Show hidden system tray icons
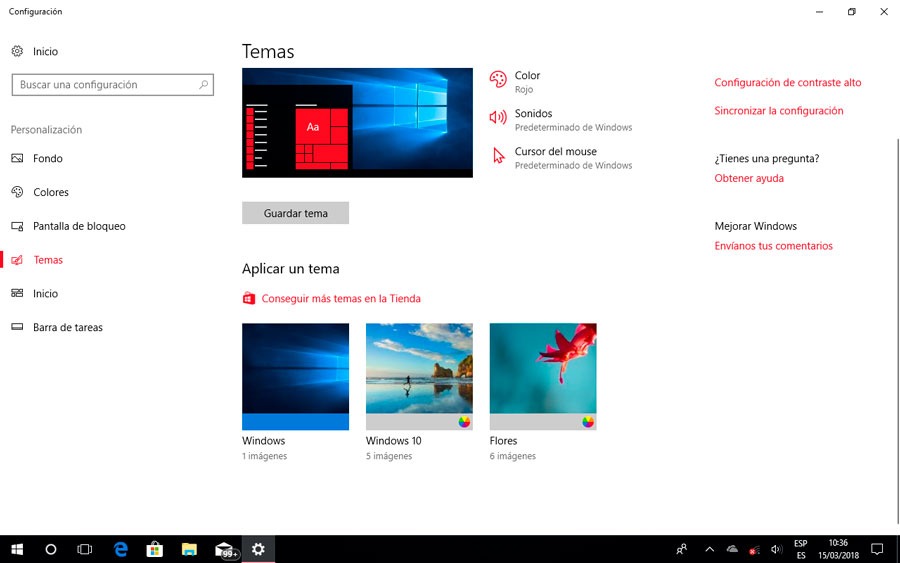Viewport: 900px width, 563px height. pyautogui.click(x=709, y=549)
